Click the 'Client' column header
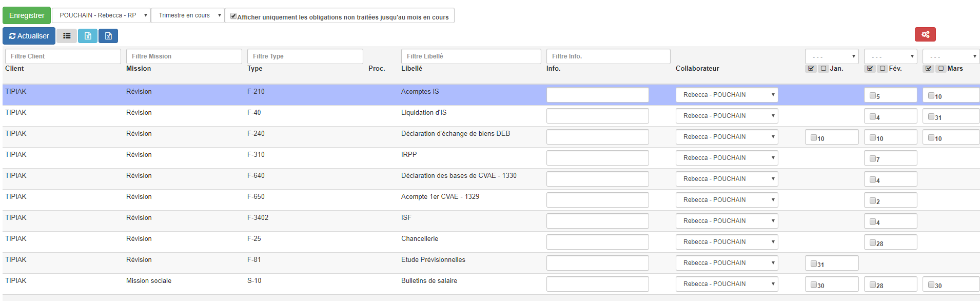 coord(14,69)
